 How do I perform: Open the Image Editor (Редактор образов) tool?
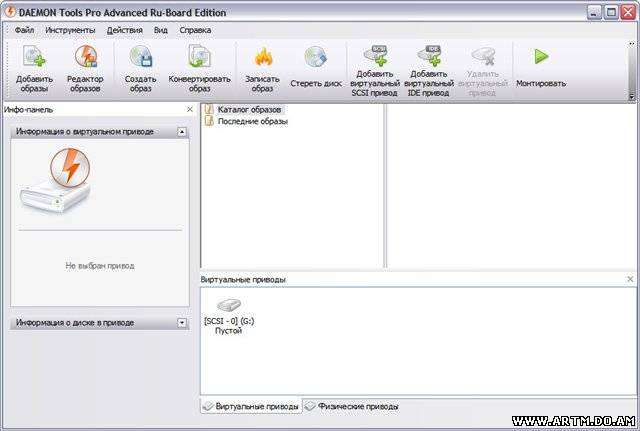(x=85, y=56)
